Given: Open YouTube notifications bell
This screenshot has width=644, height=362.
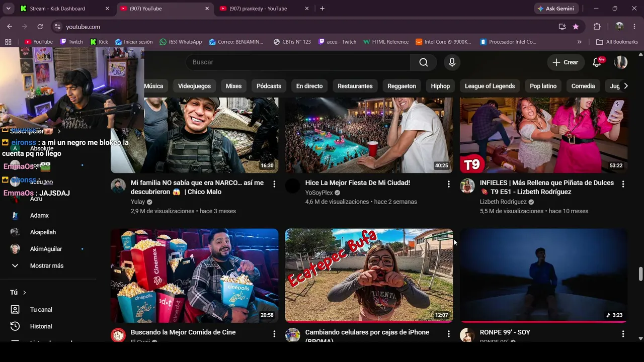Looking at the screenshot, I should [597, 62].
